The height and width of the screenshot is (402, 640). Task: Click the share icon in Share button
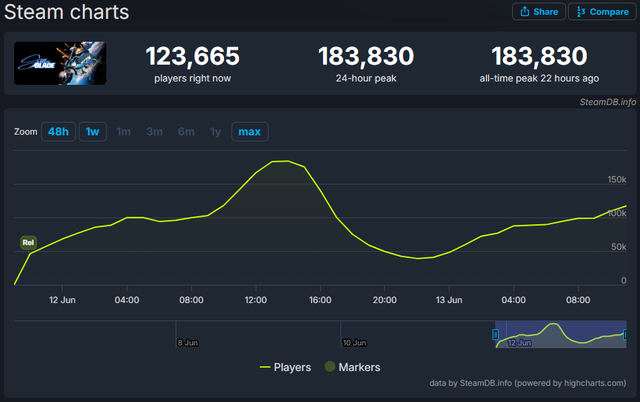525,11
